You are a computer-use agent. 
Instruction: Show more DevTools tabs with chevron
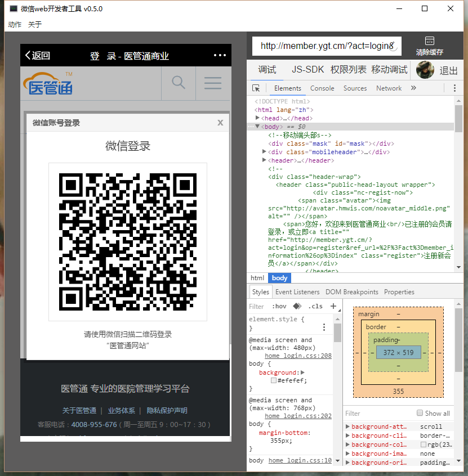(413, 88)
